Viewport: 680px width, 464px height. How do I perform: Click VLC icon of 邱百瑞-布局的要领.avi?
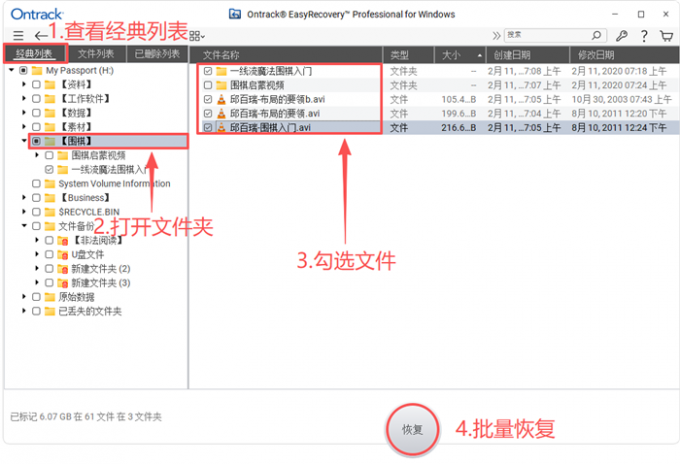pos(221,114)
